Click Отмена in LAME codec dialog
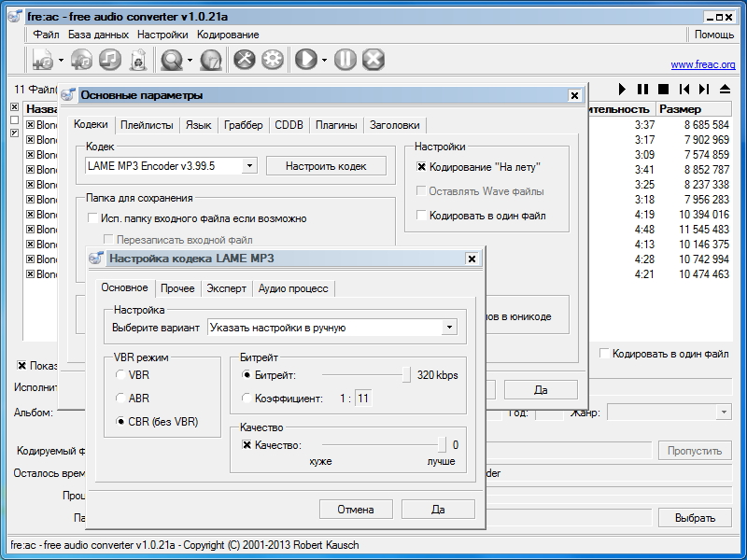Screen dimensions: 747x560 coord(356,509)
